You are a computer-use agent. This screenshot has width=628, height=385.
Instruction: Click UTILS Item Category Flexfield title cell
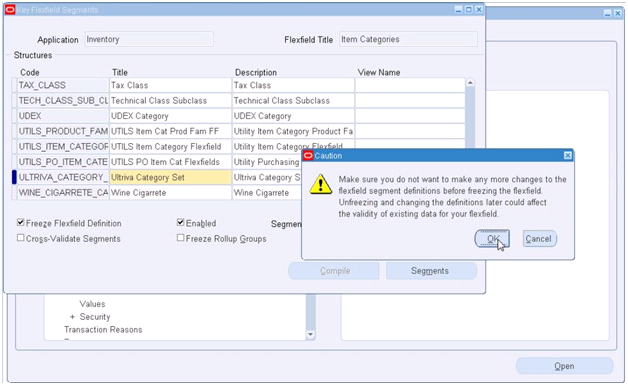[171, 147]
